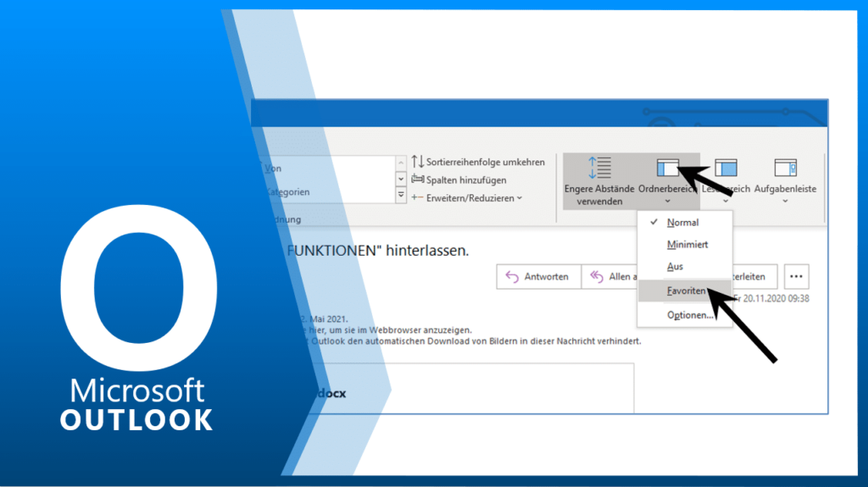Expand the Erweitern/Reduzieren chevron
868x487 pixels.
(x=520, y=198)
